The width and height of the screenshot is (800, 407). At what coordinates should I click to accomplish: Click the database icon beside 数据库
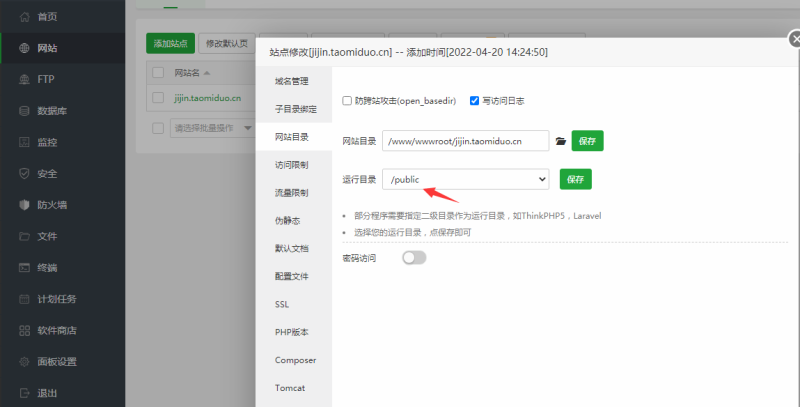[x=24, y=111]
